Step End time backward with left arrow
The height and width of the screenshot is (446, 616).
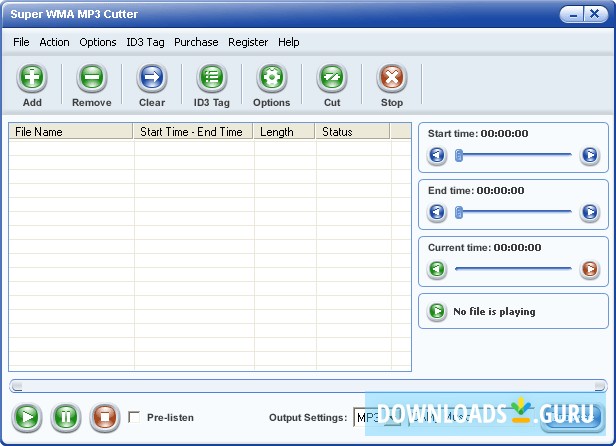pos(436,212)
